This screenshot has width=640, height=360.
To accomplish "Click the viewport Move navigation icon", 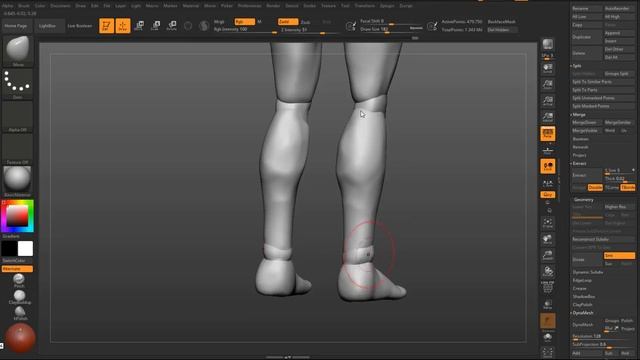I will pyautogui.click(x=548, y=239).
